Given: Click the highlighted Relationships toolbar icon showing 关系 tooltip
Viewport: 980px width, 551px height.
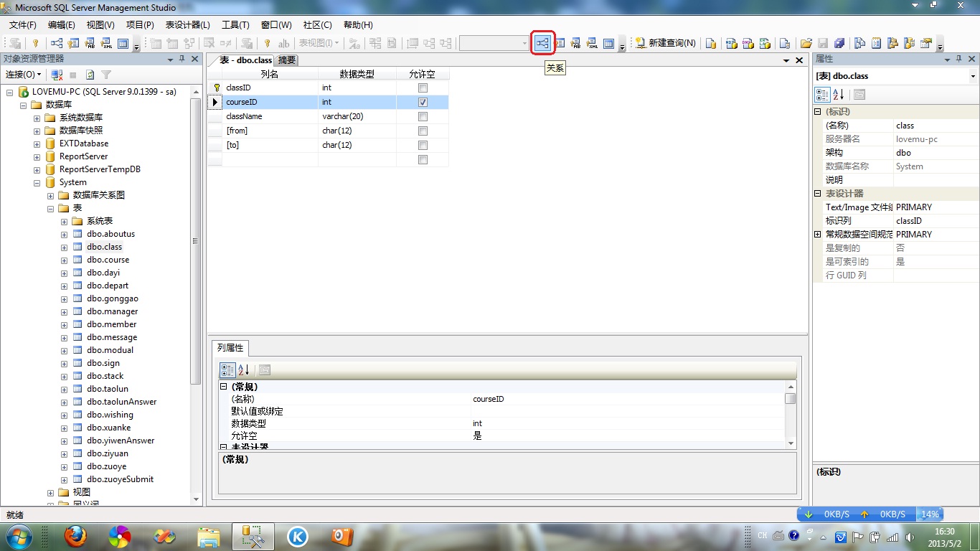Looking at the screenshot, I should 542,43.
